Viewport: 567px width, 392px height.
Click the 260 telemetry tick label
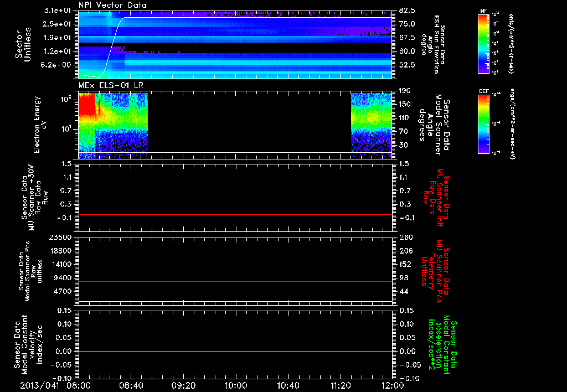click(x=405, y=237)
